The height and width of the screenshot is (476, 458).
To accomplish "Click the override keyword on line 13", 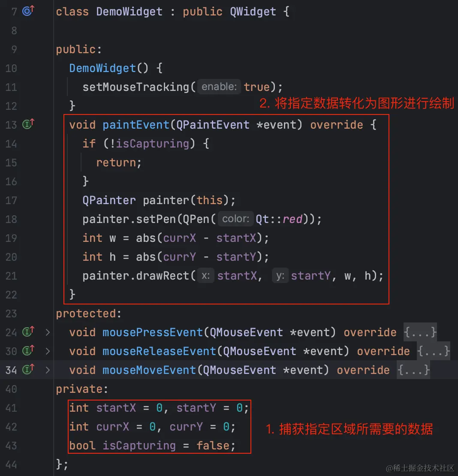I will [337, 125].
